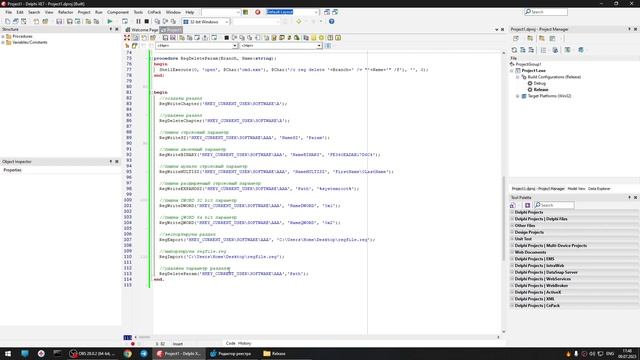Image resolution: width=640 pixels, height=360 pixels.
Task: Select ProjectGroup1 in Project Manager
Action: [x=528, y=64]
